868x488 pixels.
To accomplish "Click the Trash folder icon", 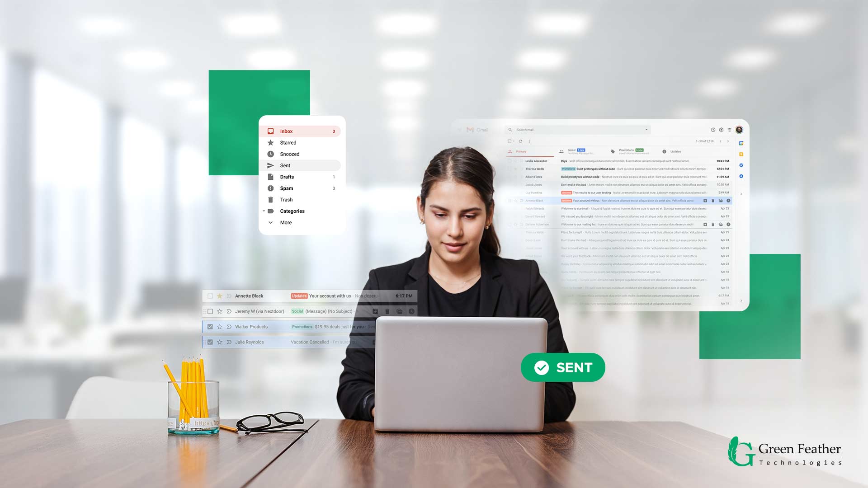I will (271, 200).
